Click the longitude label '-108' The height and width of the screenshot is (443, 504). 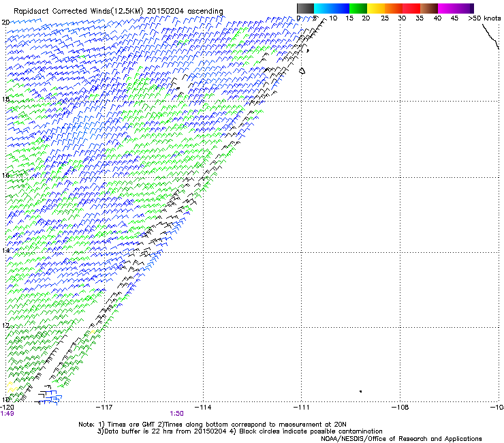pyautogui.click(x=400, y=408)
